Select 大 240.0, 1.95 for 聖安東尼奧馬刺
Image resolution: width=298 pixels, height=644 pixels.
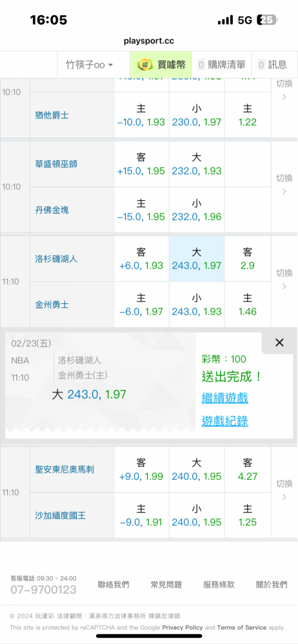coord(197,469)
